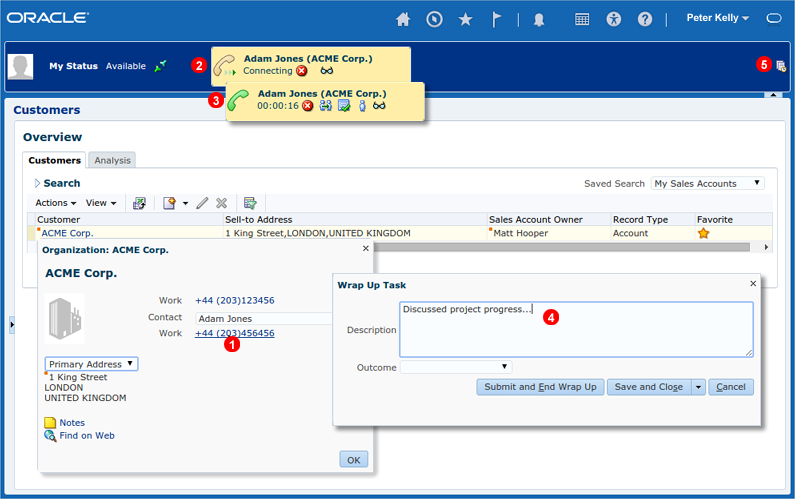Click the Edit pencil icon
The height and width of the screenshot is (499, 795).
click(x=202, y=203)
